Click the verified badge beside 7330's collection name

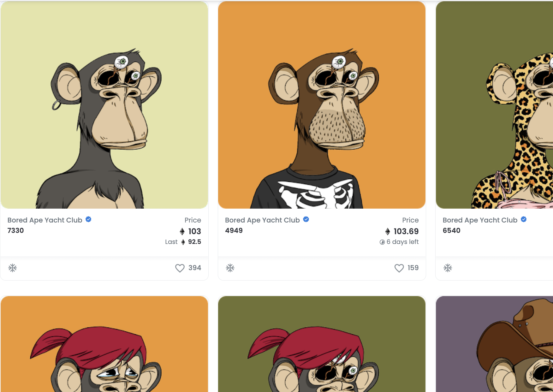click(88, 219)
